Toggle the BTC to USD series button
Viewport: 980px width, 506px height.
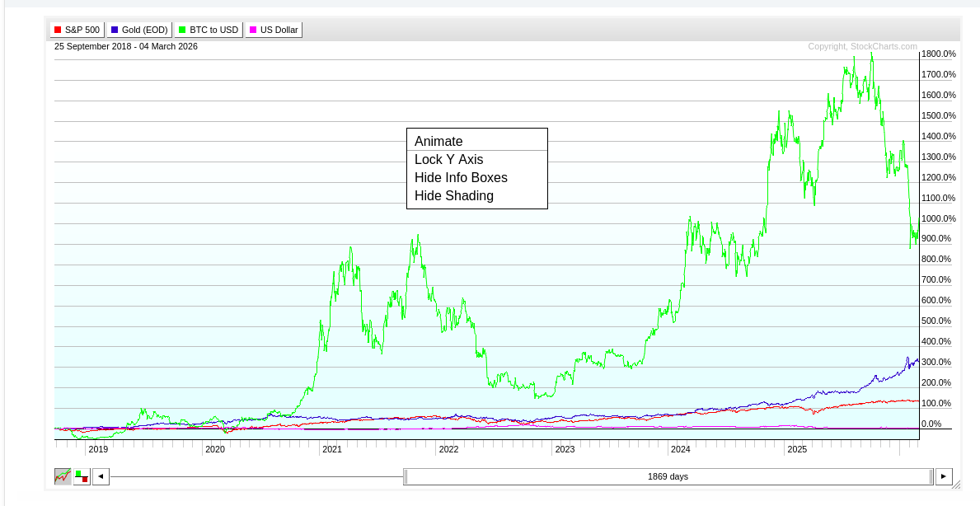point(209,30)
